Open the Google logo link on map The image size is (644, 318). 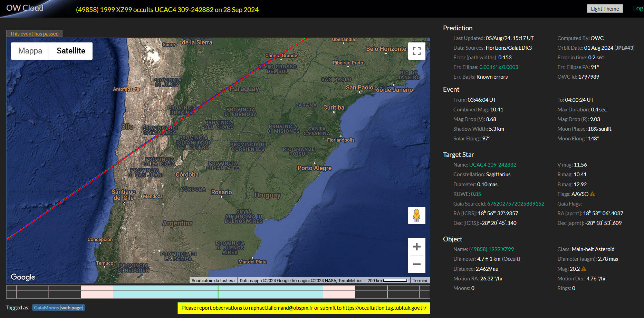[23, 277]
